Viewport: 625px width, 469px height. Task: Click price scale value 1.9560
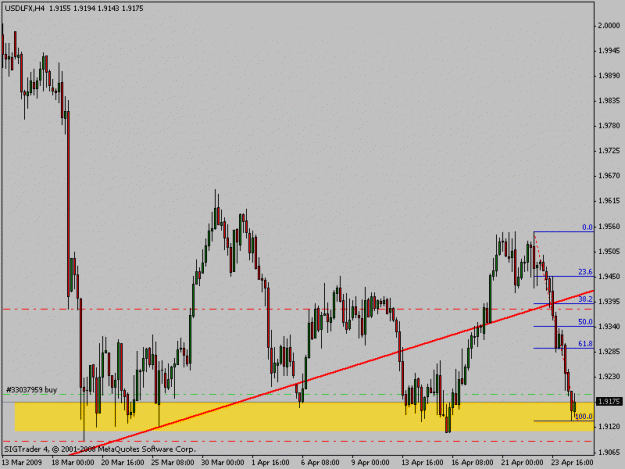[x=609, y=226]
